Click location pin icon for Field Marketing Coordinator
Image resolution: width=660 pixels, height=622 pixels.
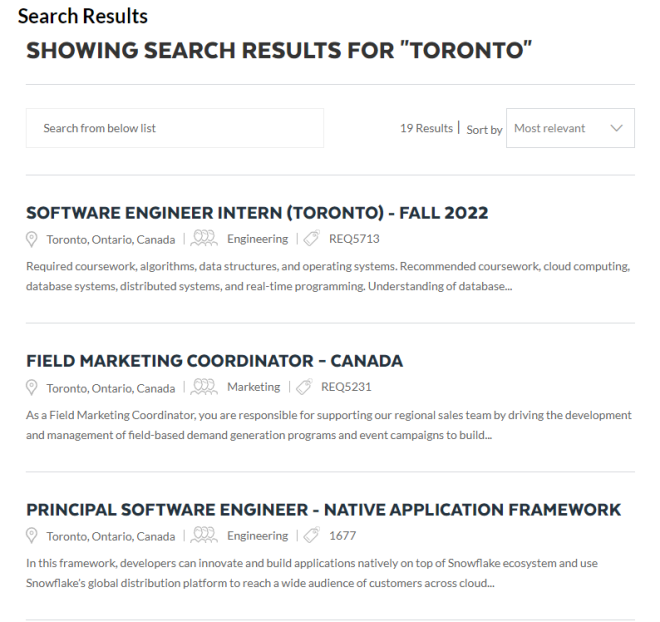click(32, 388)
